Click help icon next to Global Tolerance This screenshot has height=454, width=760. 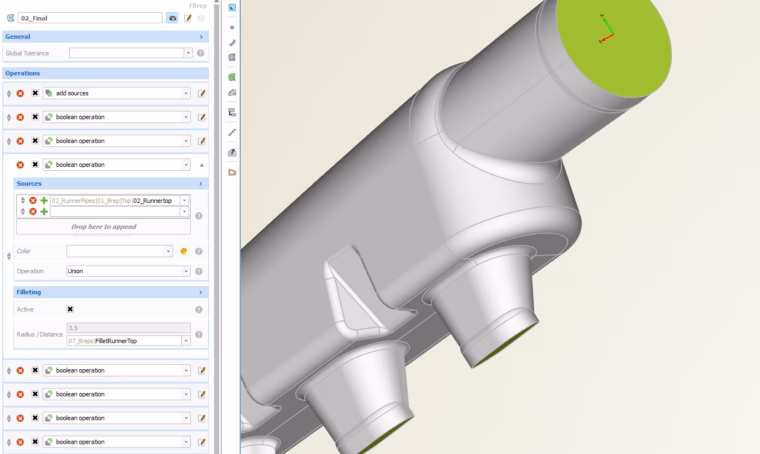[x=200, y=53]
